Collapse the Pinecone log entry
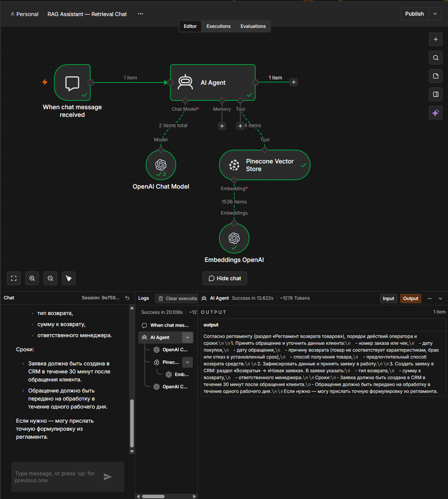Screen dimensions: 448x499 point(188,362)
